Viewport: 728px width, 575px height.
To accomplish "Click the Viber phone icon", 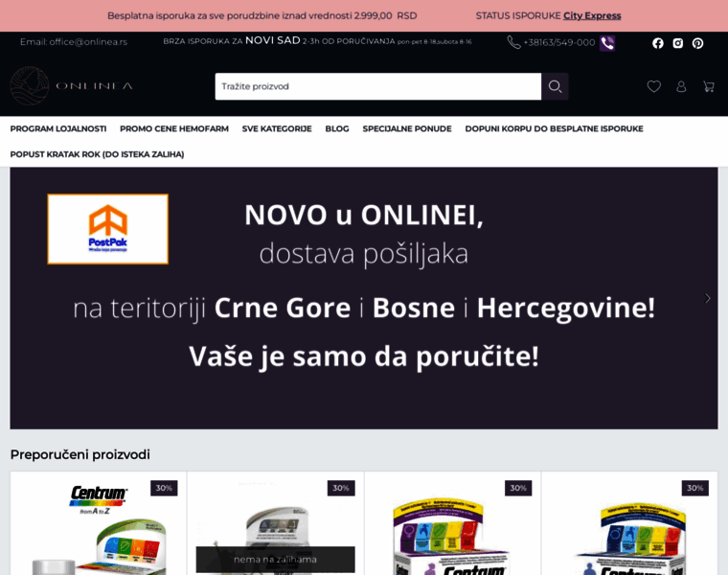I will click(607, 43).
